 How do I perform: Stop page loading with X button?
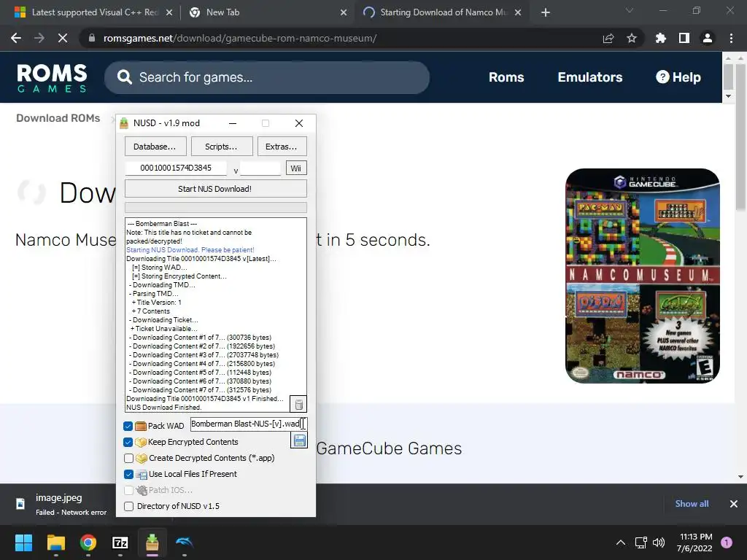coord(63,38)
